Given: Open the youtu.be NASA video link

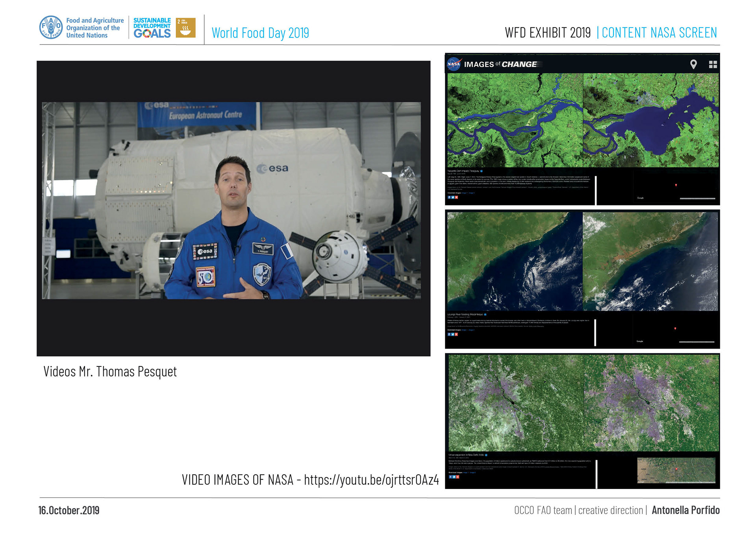Looking at the screenshot, I should pyautogui.click(x=371, y=480).
